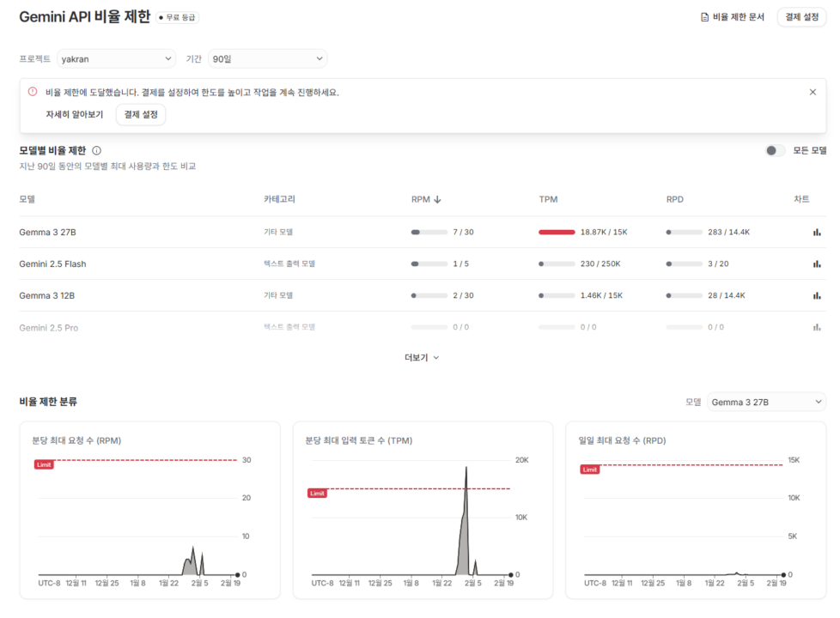Open chart for Gemma 3 27B row
This screenshot has height=618, width=840.
(816, 232)
